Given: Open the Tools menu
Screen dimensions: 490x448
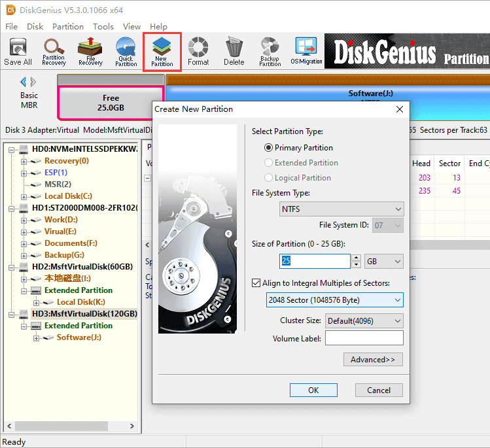Looking at the screenshot, I should pyautogui.click(x=103, y=27).
